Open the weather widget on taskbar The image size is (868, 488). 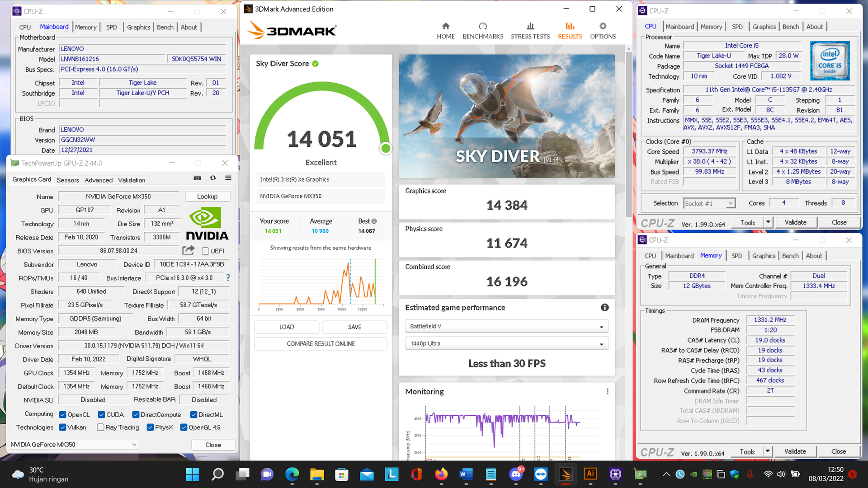coord(41,474)
